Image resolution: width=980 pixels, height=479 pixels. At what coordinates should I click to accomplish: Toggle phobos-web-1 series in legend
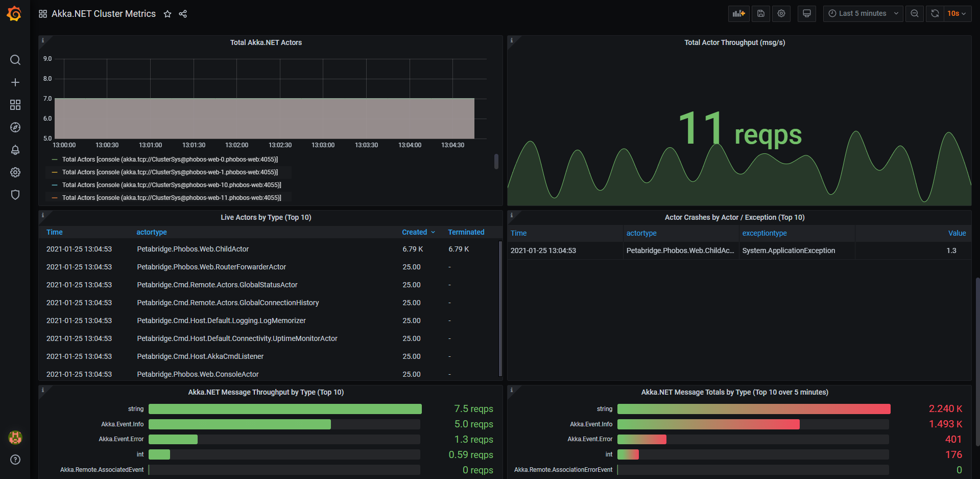(170, 172)
